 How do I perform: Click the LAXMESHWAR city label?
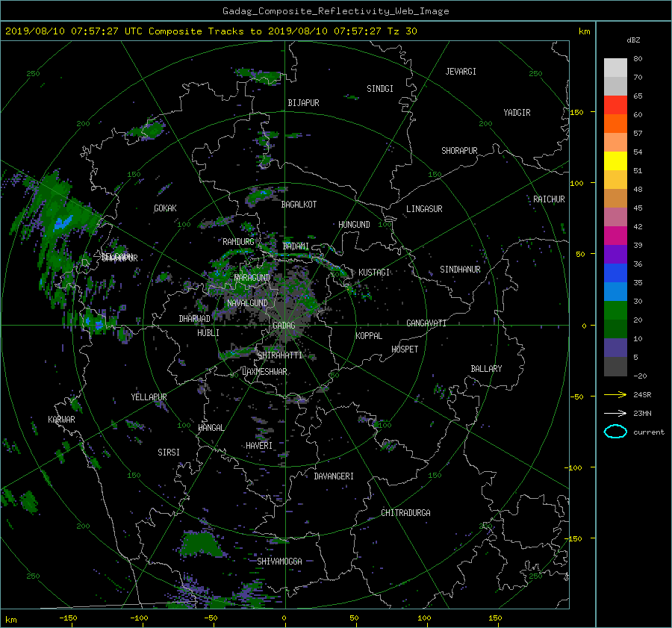coord(264,372)
